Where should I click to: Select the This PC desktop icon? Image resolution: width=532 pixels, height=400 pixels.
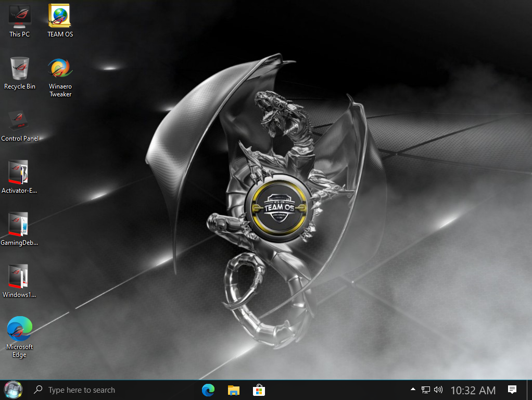[x=19, y=20]
